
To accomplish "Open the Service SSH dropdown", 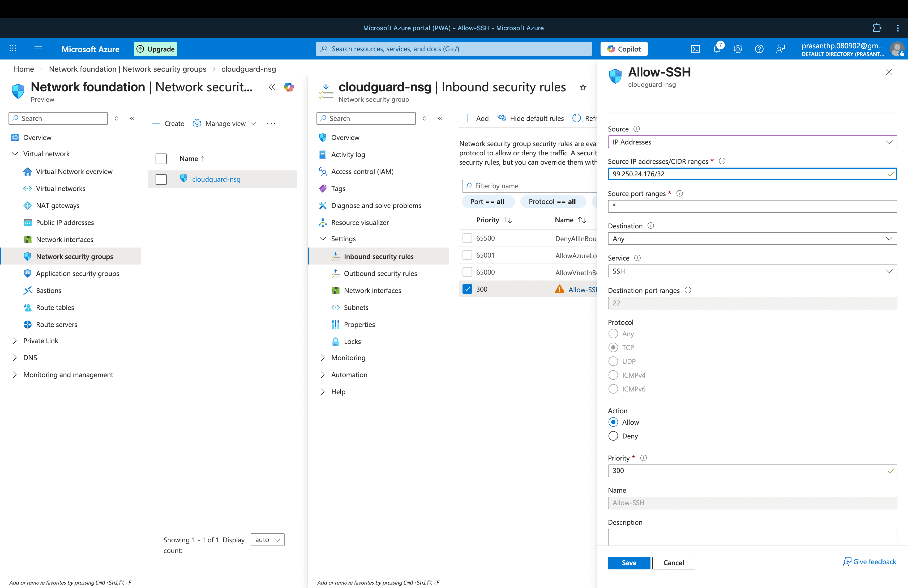I will (x=752, y=271).
